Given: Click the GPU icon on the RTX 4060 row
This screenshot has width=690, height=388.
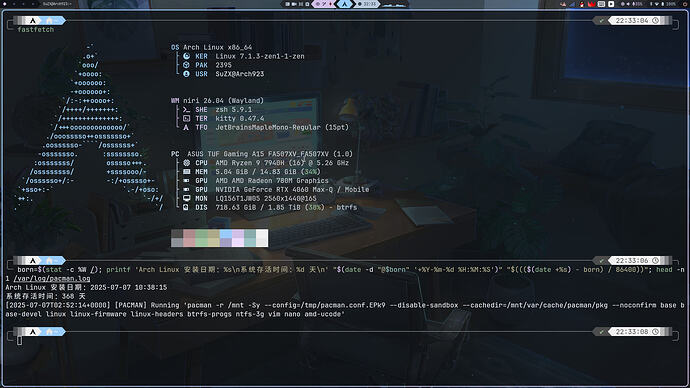Looking at the screenshot, I should pos(187,190).
